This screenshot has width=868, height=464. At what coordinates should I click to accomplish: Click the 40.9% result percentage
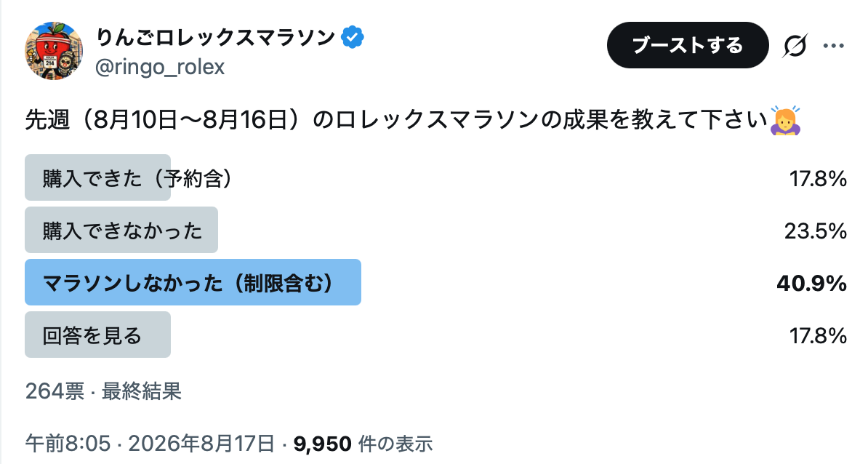point(811,283)
